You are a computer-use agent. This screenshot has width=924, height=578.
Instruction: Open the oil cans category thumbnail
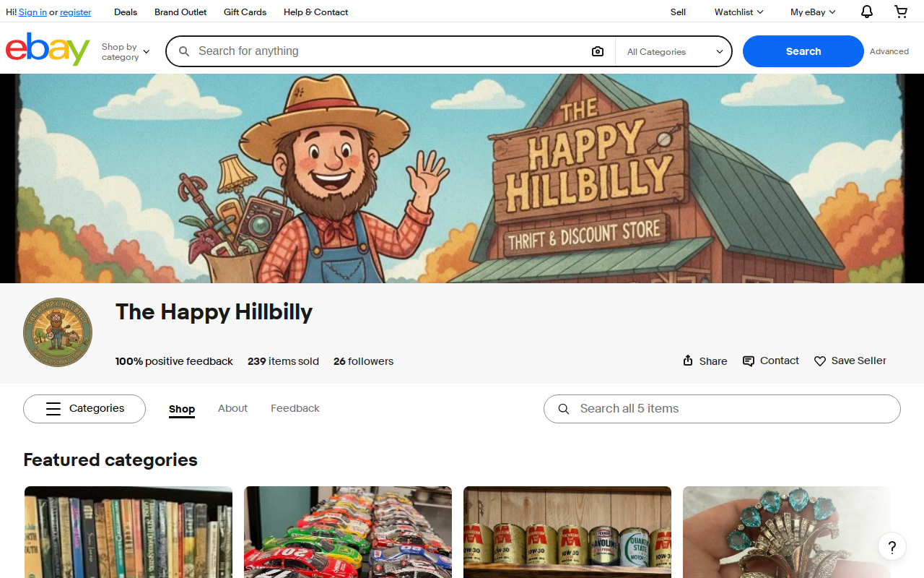(x=567, y=532)
